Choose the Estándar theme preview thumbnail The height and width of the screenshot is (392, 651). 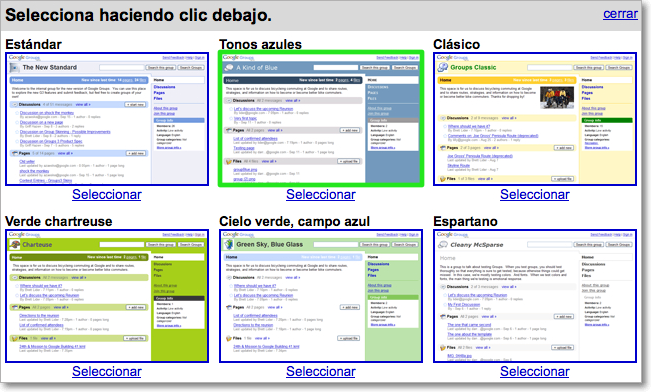pyautogui.click(x=107, y=119)
